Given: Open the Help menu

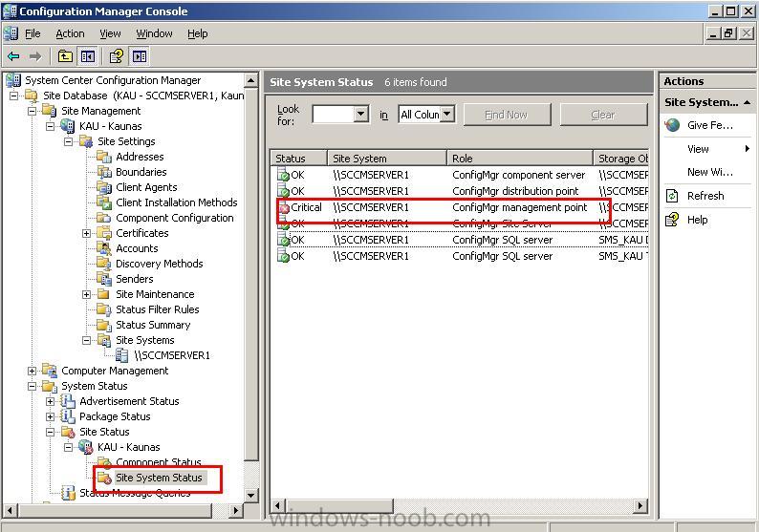Looking at the screenshot, I should tap(198, 33).
